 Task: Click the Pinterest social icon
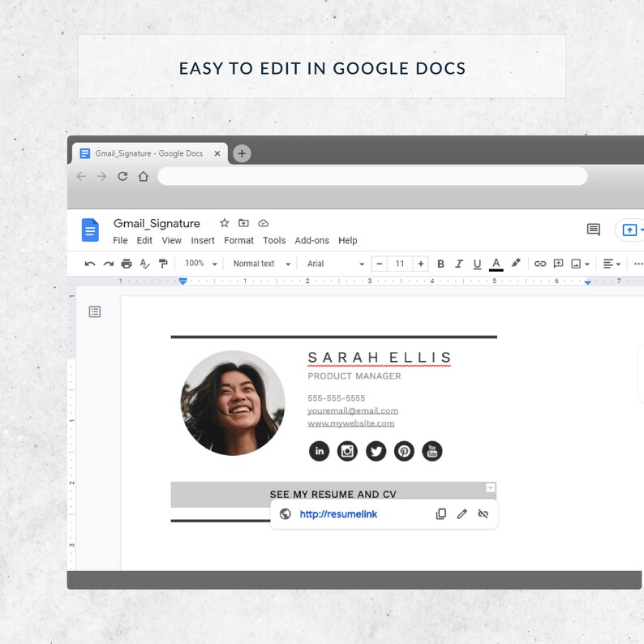pos(404,452)
